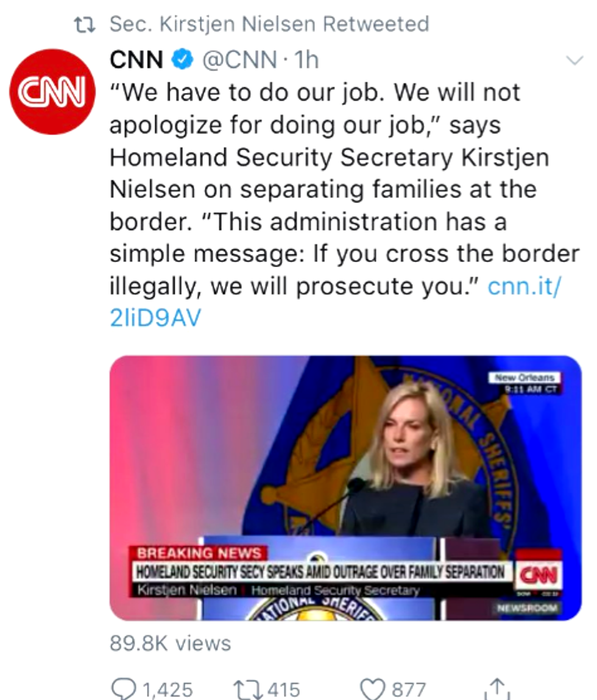
Task: Play the Kirstjen Nielsen video thumbnail
Action: [x=345, y=487]
